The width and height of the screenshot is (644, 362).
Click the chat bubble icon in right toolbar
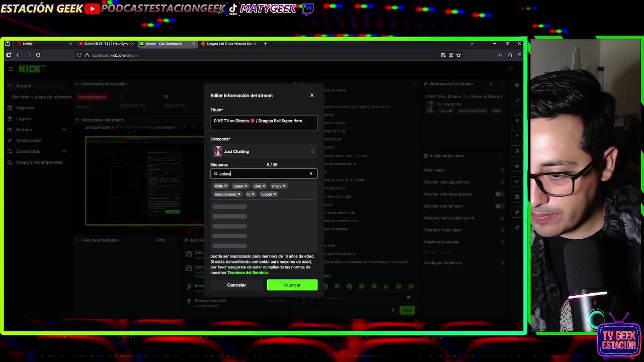pyautogui.click(x=517, y=166)
